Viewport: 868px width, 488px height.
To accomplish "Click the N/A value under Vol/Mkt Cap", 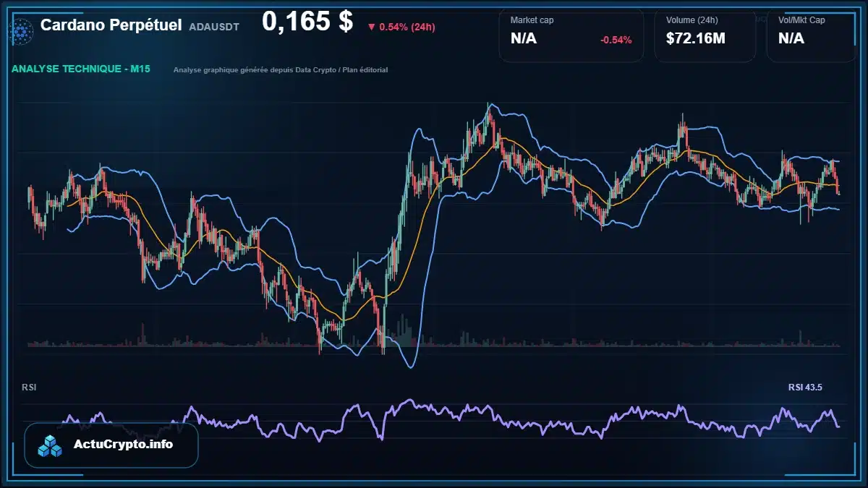I will pyautogui.click(x=791, y=38).
